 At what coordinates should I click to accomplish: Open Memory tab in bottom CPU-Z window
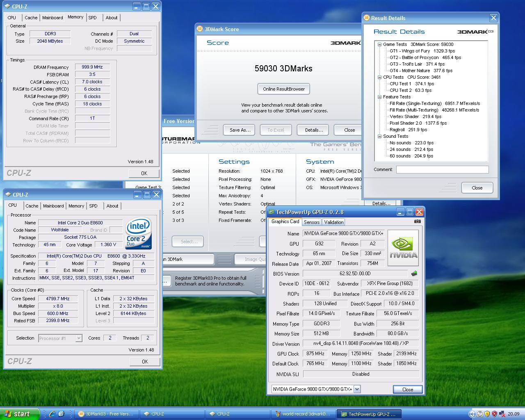(x=76, y=206)
